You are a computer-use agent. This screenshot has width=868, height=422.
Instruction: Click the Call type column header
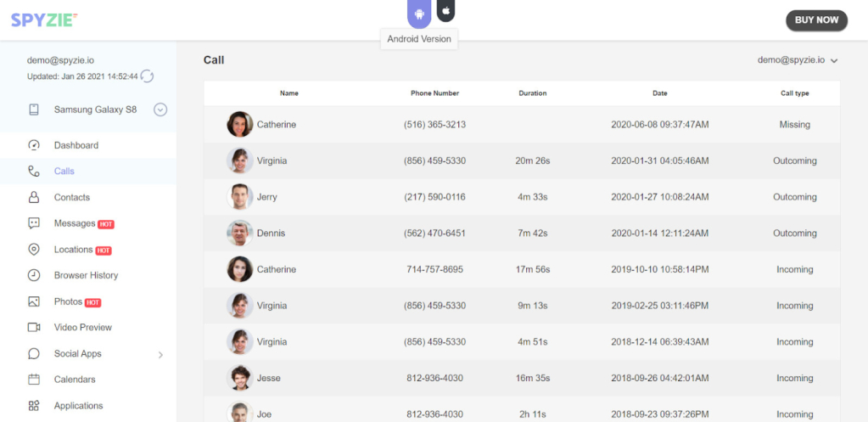click(794, 93)
